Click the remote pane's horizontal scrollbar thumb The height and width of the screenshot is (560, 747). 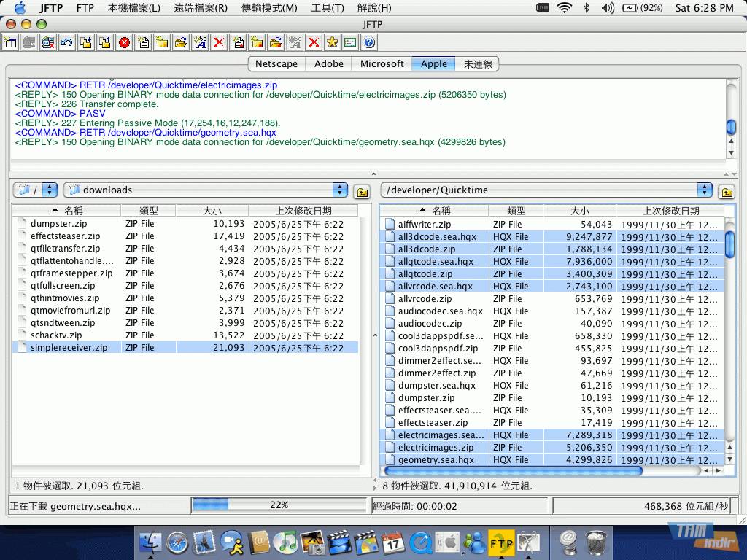[513, 471]
